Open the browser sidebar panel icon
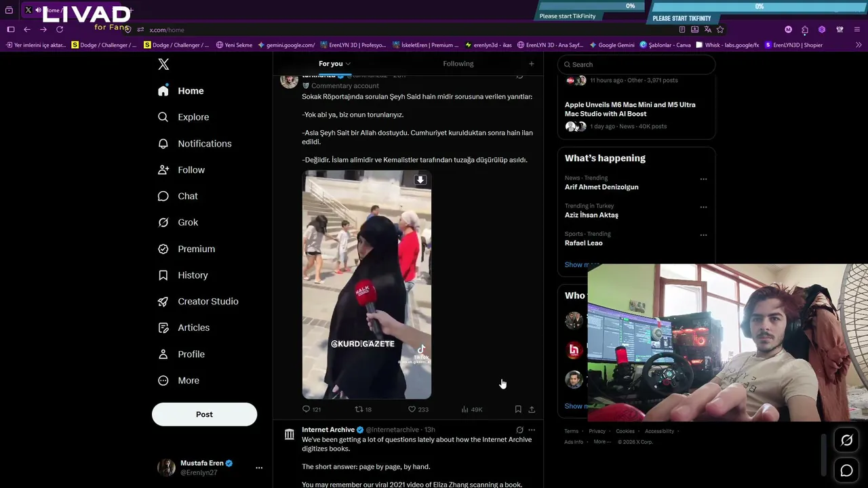The height and width of the screenshot is (488, 868). coord(11,30)
